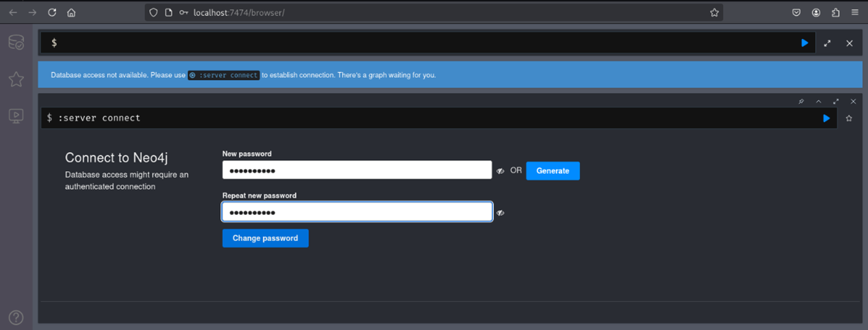The height and width of the screenshot is (330, 868).
Task: Open the Favorites star in left sidebar
Action: [x=16, y=79]
